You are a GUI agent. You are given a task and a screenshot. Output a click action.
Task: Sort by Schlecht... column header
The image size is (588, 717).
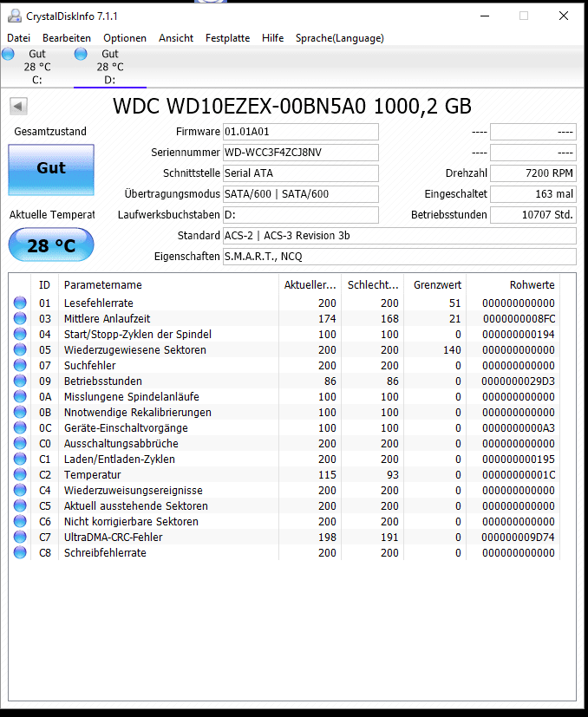point(373,285)
